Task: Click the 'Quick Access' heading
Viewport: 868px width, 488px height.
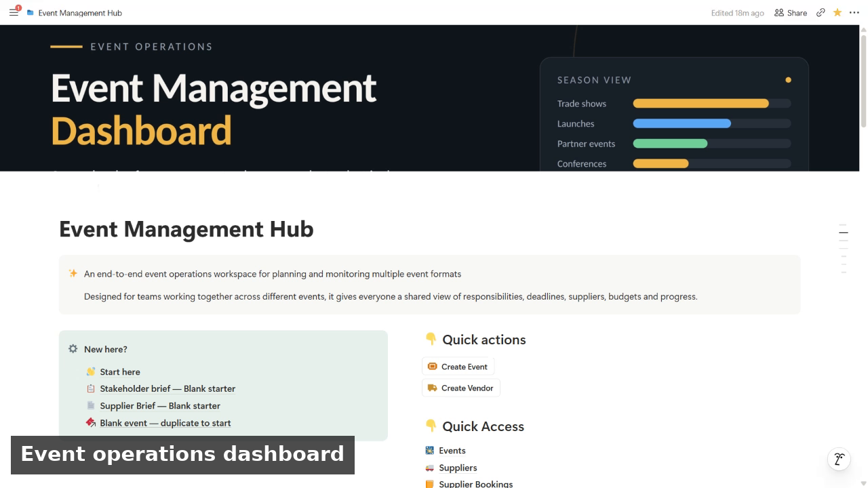Action: point(484,426)
